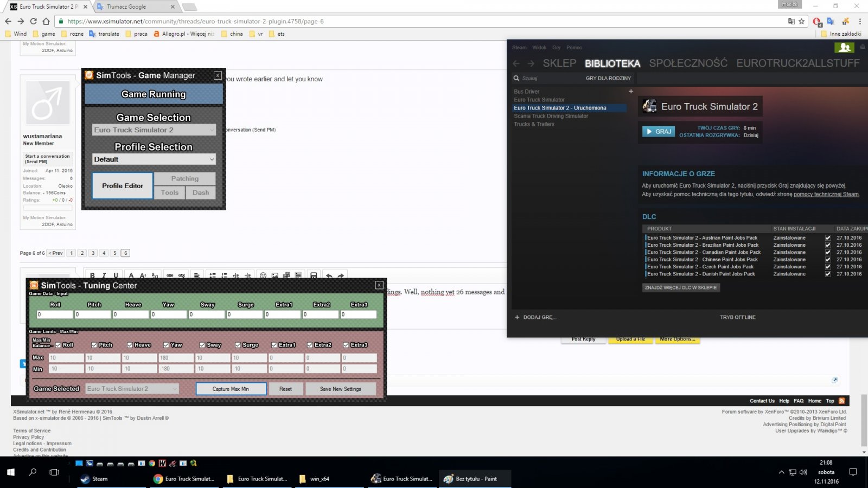The image size is (868, 488).
Task: Apply bold formatting in reply editor
Action: pyautogui.click(x=92, y=275)
